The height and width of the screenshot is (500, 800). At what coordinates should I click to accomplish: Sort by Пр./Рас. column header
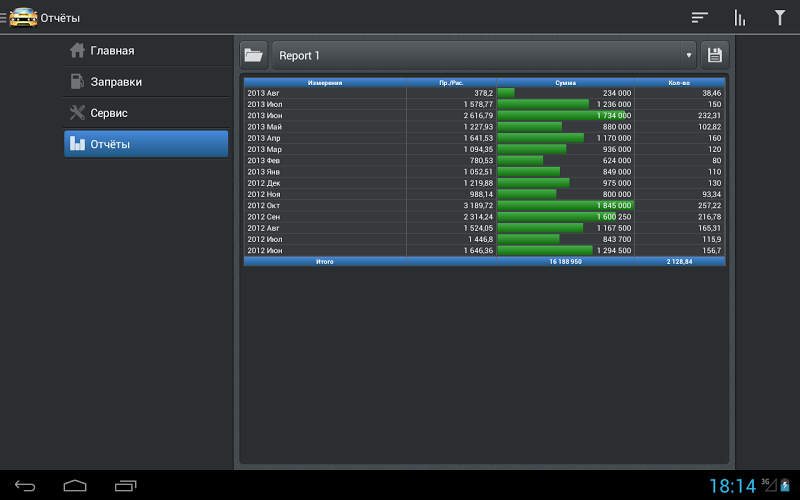pos(452,83)
